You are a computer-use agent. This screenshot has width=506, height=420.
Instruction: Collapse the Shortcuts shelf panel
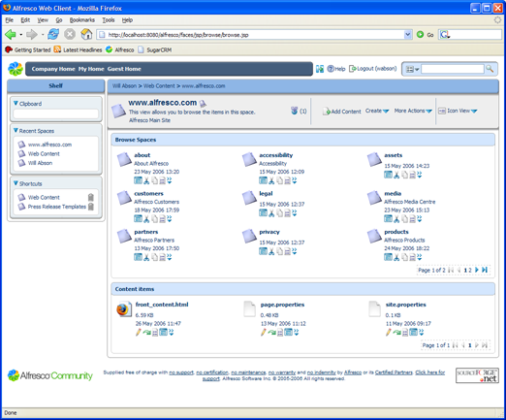click(16, 183)
